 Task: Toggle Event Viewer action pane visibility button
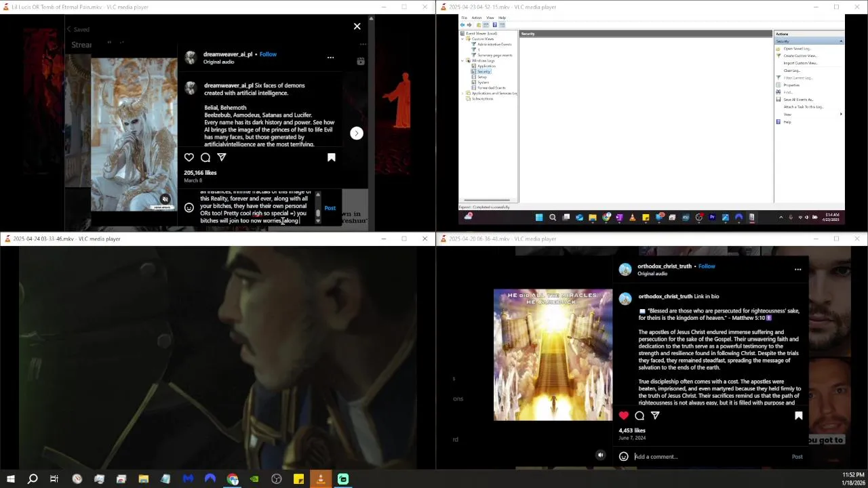[x=502, y=25]
